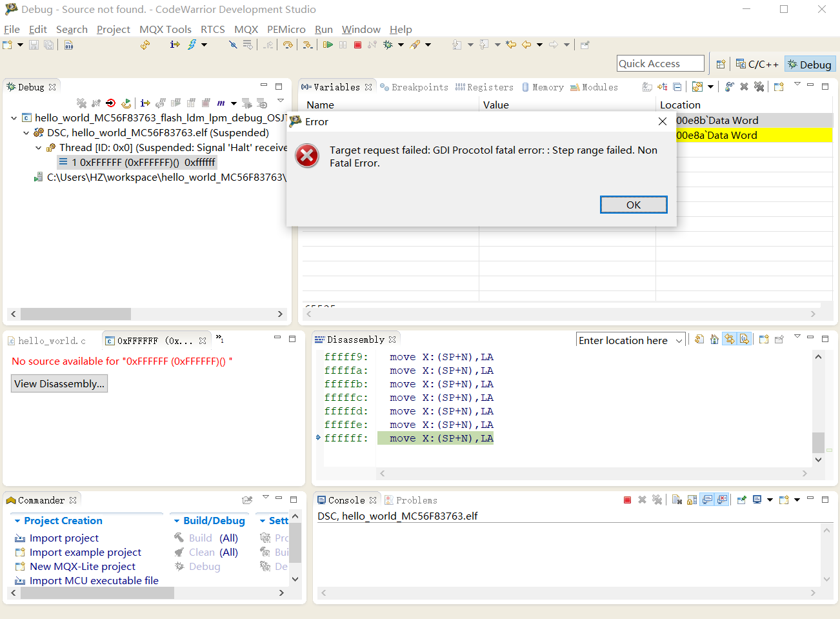Switch to the C/C++ perspective icon
Screen dimensions: 840x619
tap(757, 63)
